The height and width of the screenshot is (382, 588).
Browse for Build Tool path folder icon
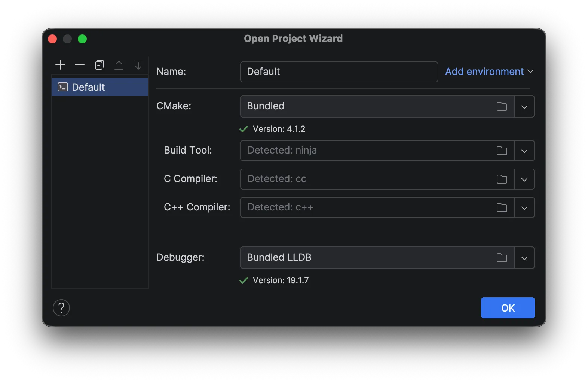tap(502, 151)
